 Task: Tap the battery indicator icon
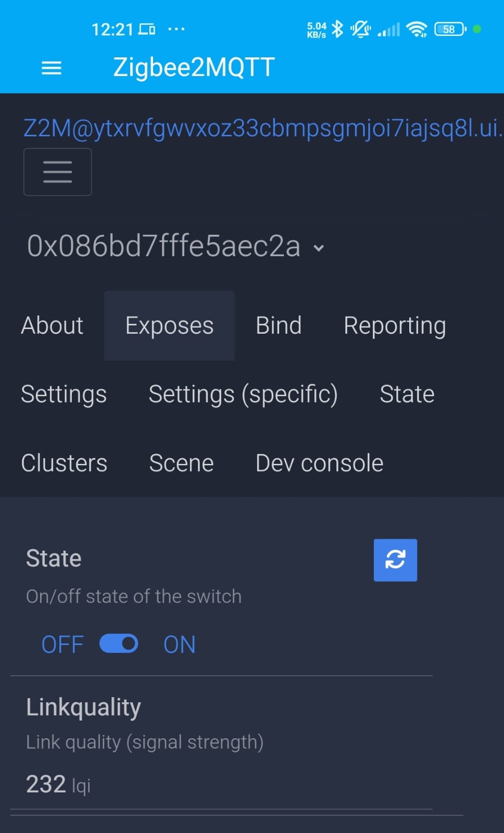[x=450, y=29]
